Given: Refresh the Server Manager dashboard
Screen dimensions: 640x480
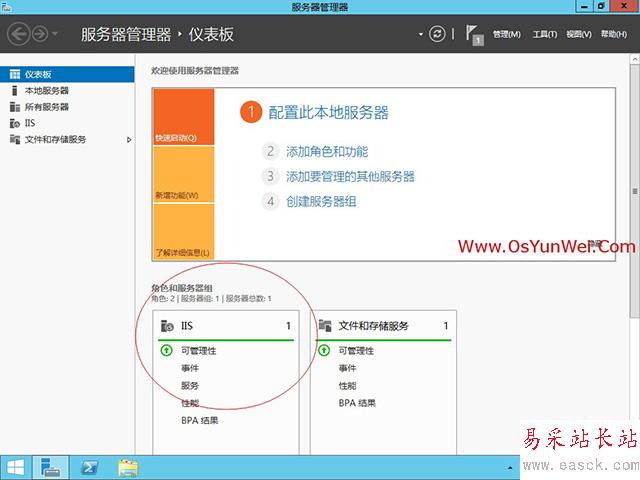Looking at the screenshot, I should pos(437,34).
